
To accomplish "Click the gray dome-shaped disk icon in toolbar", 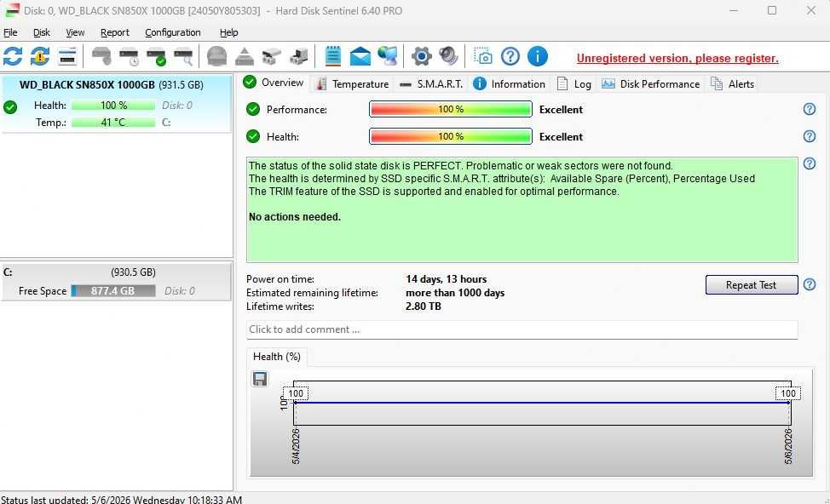I will 216,56.
